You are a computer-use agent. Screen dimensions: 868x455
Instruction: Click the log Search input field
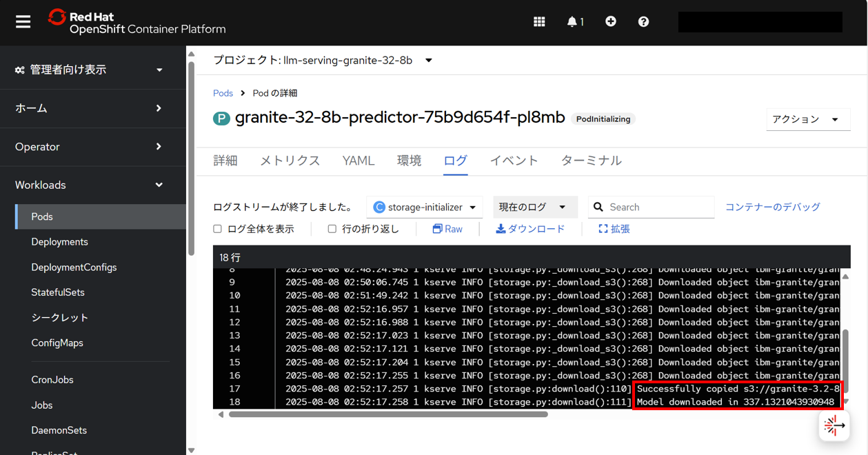(652, 207)
